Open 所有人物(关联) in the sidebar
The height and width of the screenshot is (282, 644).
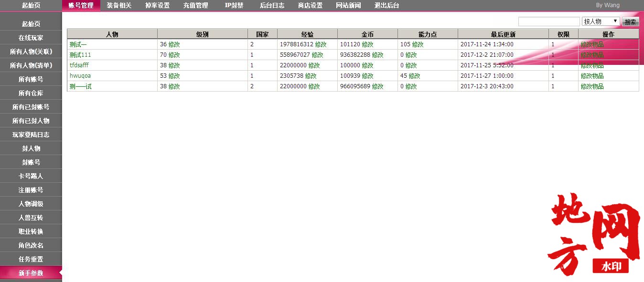click(x=31, y=52)
